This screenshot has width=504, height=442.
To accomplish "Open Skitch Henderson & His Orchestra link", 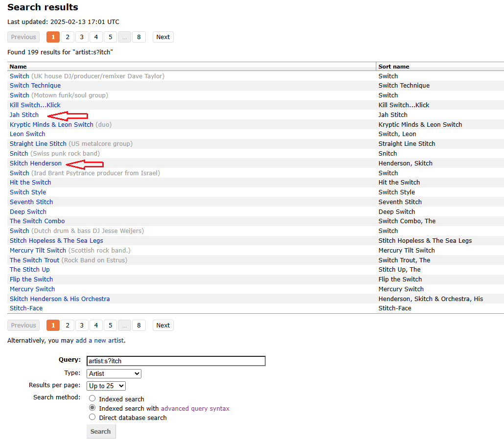I will 60,299.
